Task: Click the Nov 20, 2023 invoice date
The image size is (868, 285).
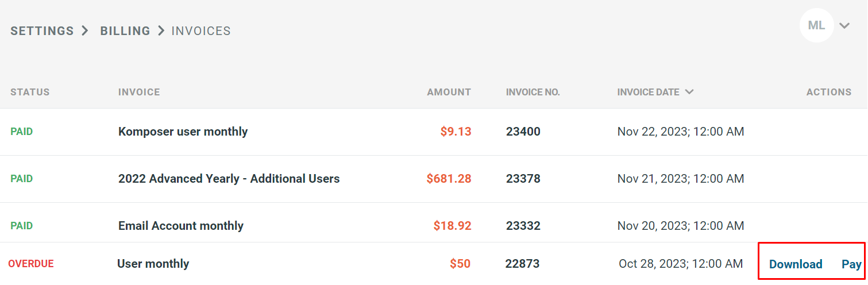Action: (681, 226)
